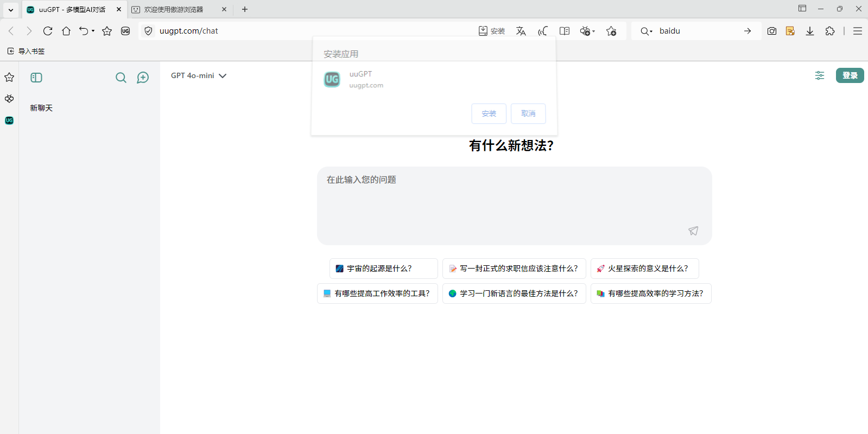Click the screenshot camera icon
This screenshot has height=434, width=868.
[x=771, y=31]
